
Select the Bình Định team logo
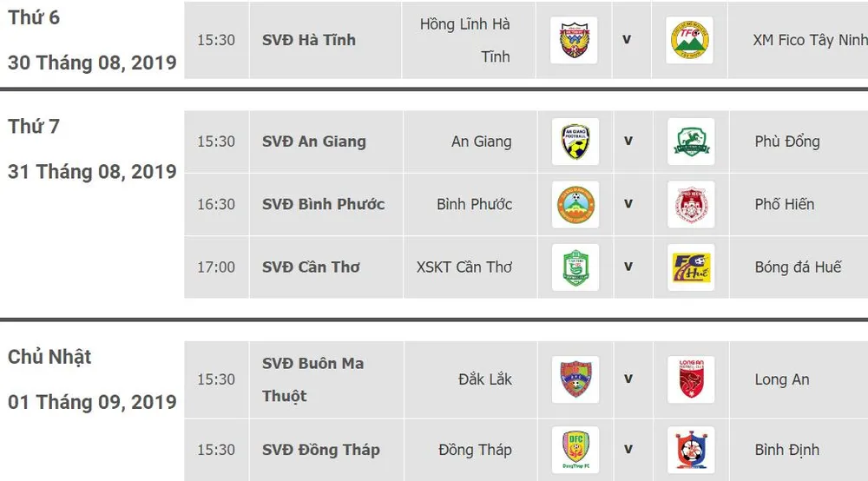691,450
